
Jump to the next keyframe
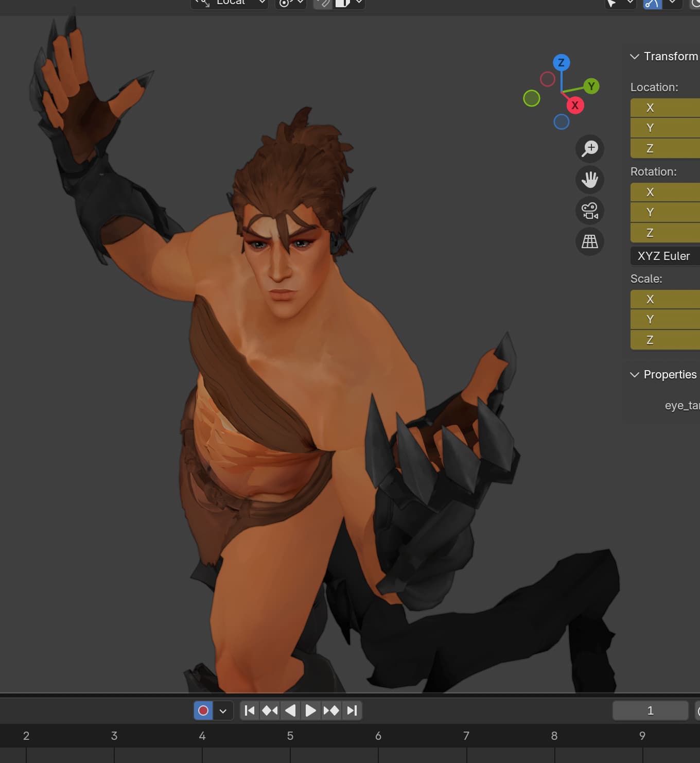[331, 710]
